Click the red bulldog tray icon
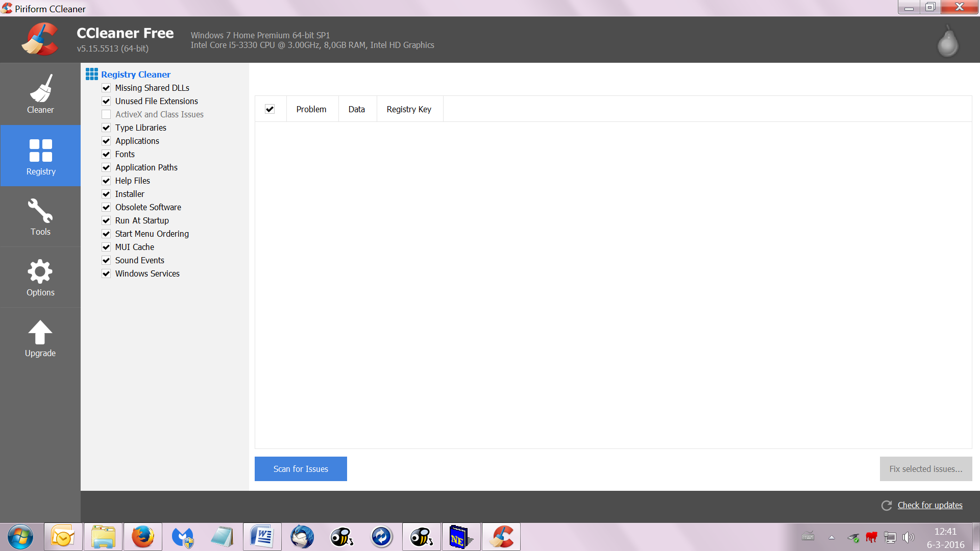Viewport: 980px width, 551px height. 871,537
